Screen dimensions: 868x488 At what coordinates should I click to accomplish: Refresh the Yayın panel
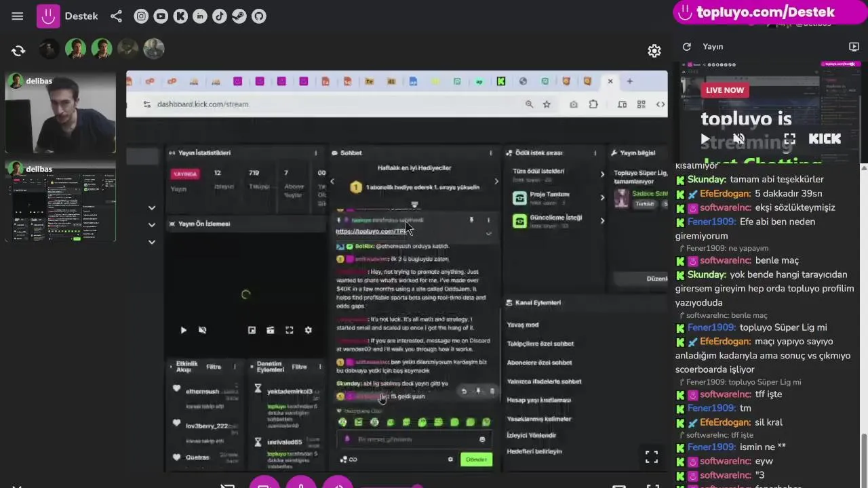(x=687, y=47)
